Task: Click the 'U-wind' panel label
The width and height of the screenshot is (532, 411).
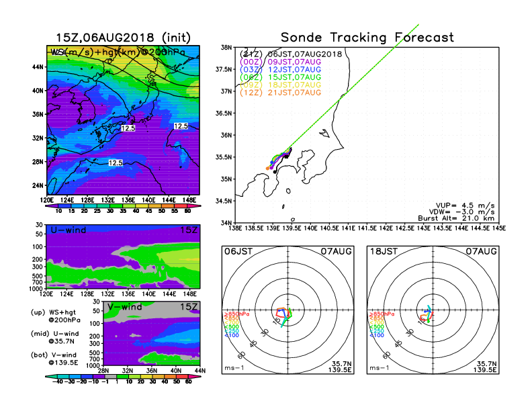Action: (69, 230)
